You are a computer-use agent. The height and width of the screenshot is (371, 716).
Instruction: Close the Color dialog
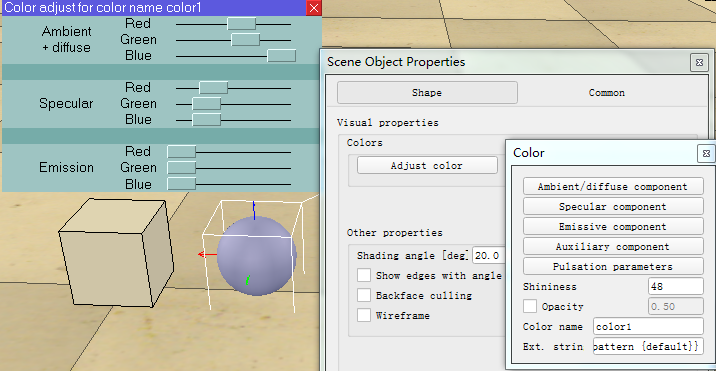click(x=706, y=154)
